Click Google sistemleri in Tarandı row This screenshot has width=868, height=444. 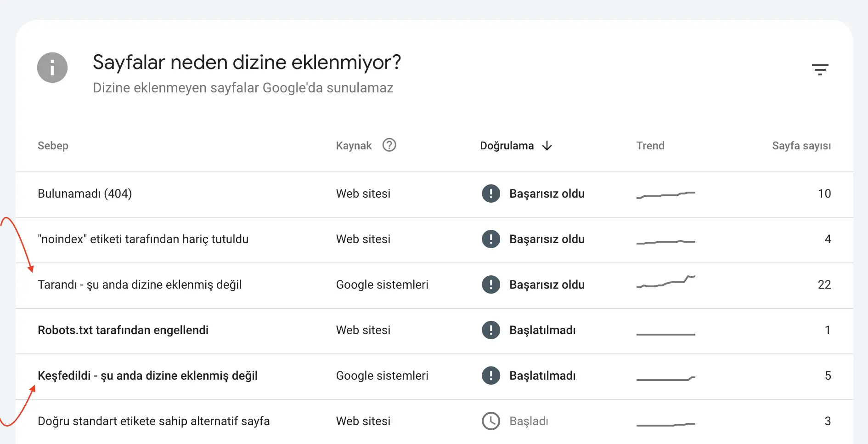382,285
